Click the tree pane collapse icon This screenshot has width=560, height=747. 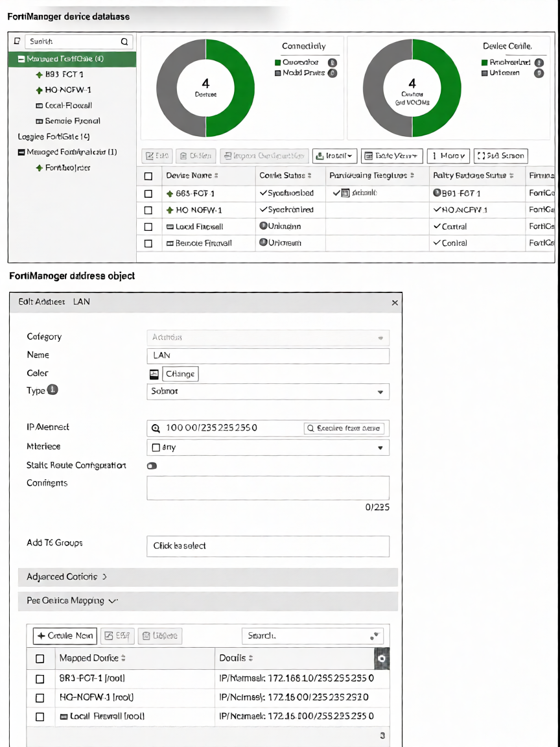(x=17, y=41)
